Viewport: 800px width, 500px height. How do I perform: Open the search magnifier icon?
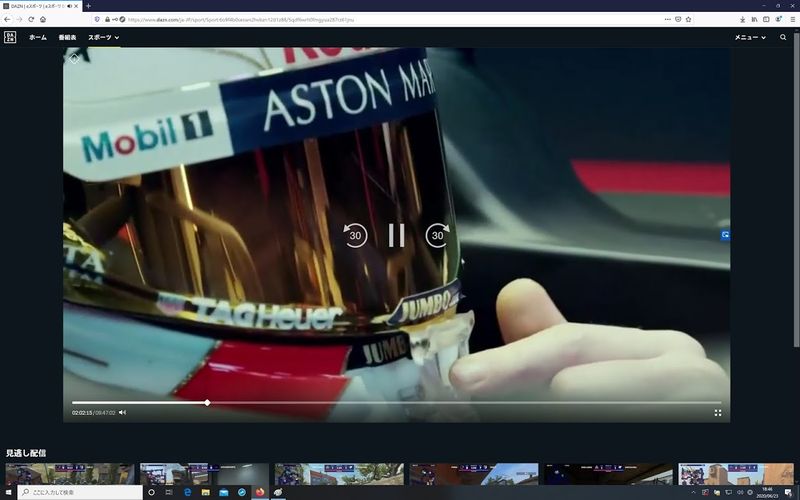(x=783, y=37)
